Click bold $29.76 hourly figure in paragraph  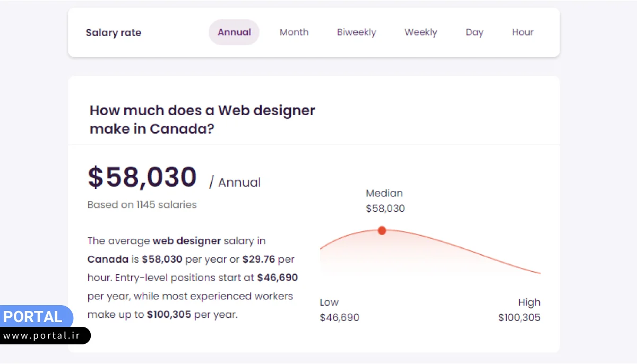click(x=259, y=259)
